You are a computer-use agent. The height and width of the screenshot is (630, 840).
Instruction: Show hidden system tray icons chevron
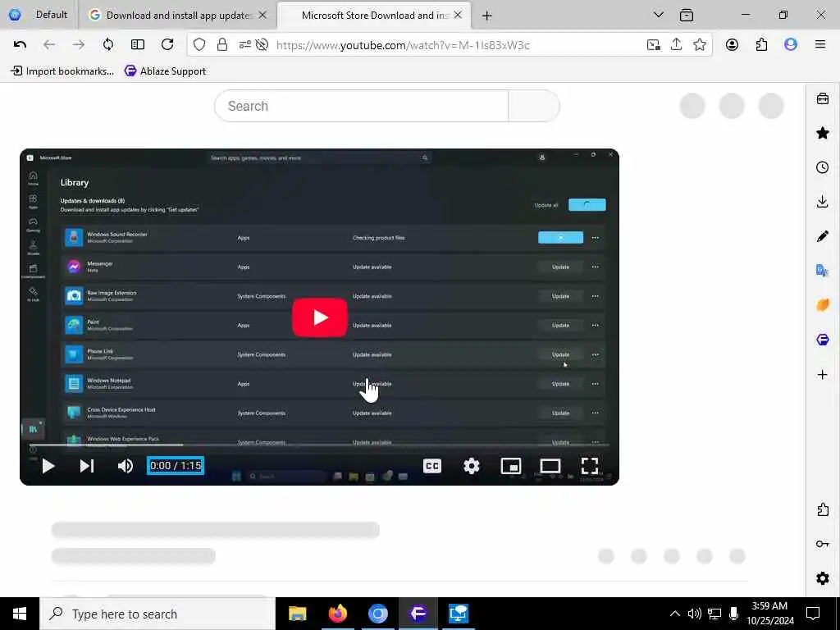click(x=675, y=614)
